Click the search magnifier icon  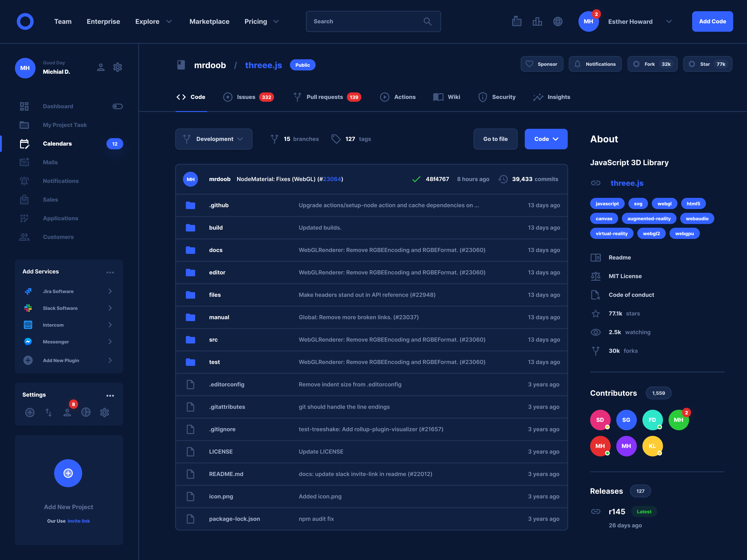(x=427, y=21)
